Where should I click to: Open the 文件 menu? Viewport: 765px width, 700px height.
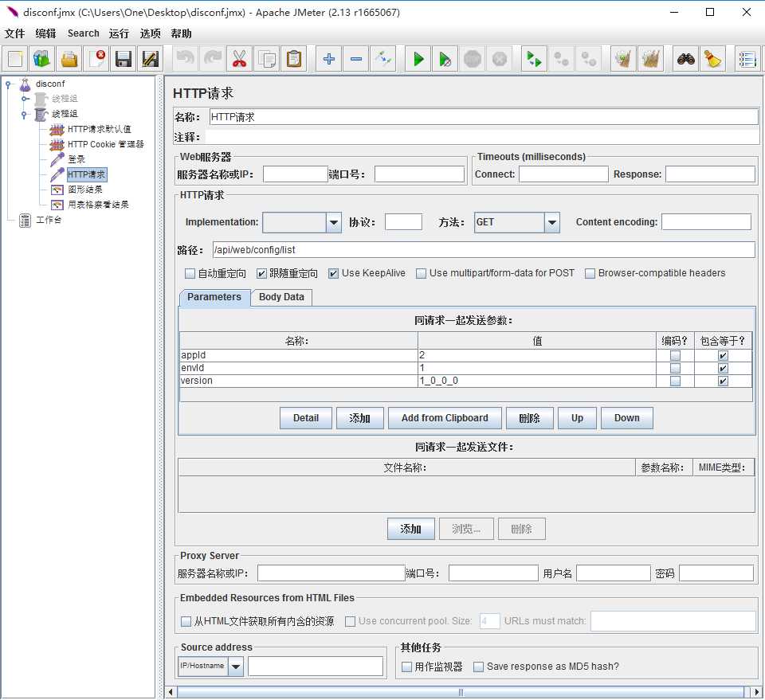tap(14, 33)
